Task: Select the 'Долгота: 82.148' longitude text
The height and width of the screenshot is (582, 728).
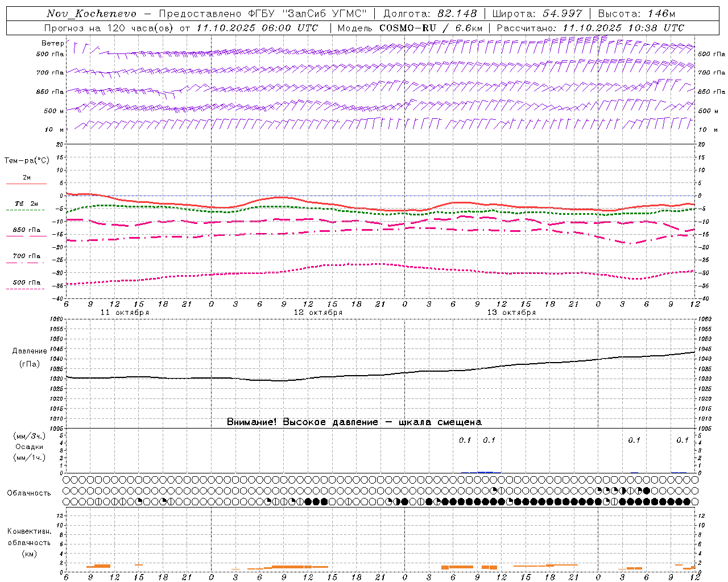Action: point(430,14)
